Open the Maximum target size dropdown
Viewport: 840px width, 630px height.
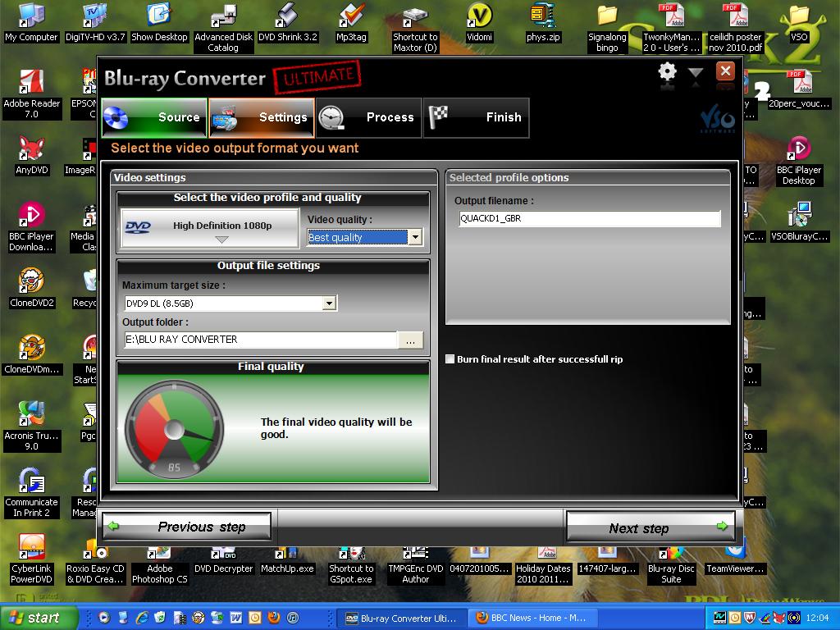point(330,304)
